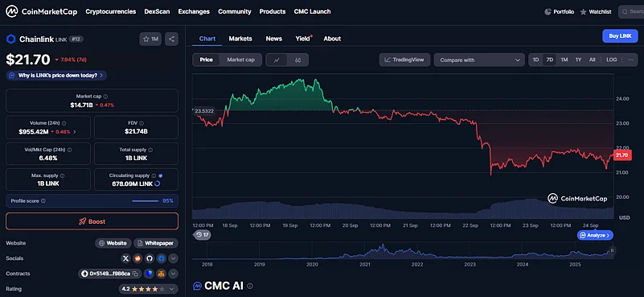Open the Products menu
This screenshot has height=297, width=644.
tap(273, 11)
